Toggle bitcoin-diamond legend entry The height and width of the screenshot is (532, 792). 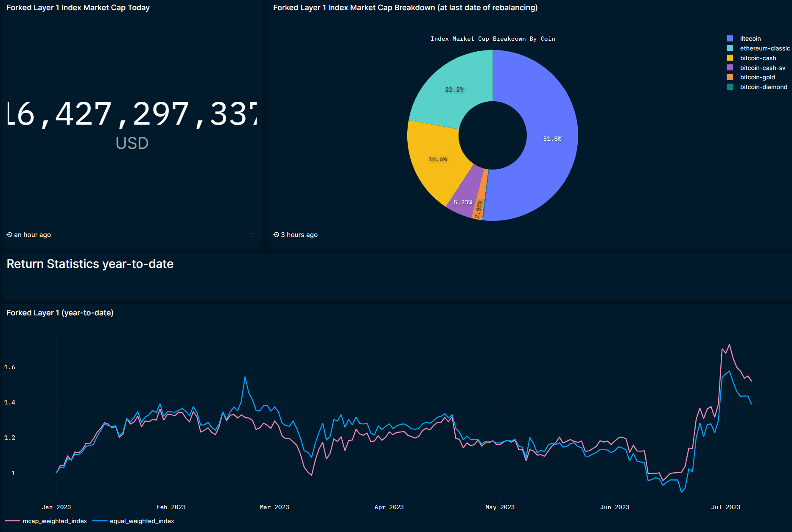pyautogui.click(x=763, y=87)
